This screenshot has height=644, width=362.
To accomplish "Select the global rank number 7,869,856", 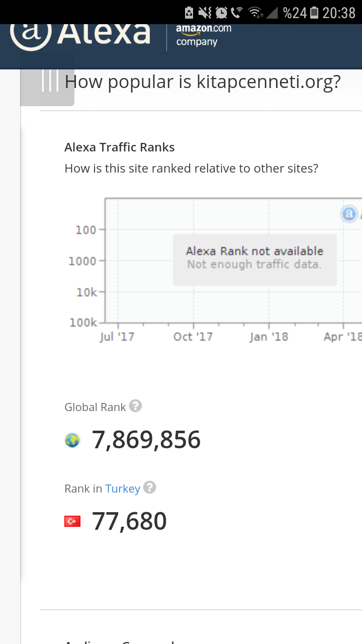I will [x=146, y=440].
